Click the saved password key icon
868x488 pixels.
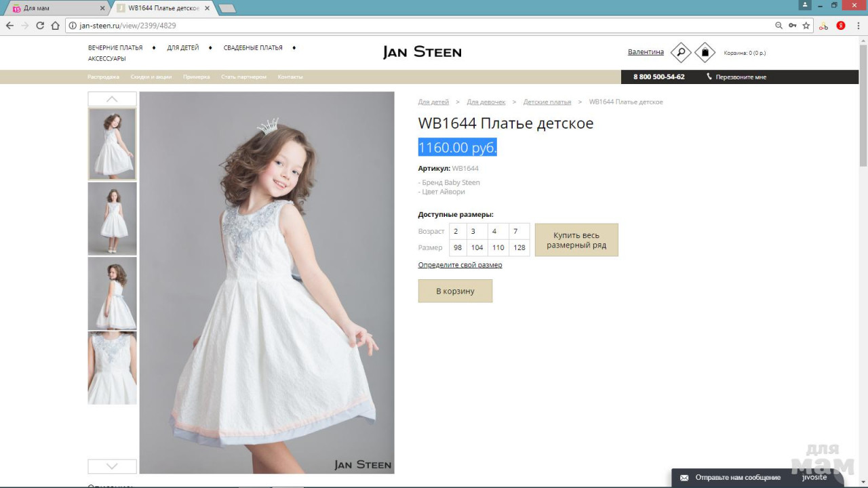point(792,26)
